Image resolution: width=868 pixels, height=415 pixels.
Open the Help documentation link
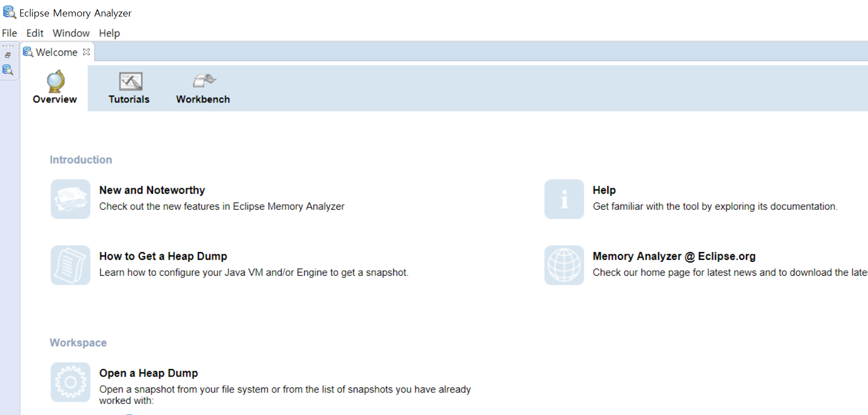click(604, 190)
